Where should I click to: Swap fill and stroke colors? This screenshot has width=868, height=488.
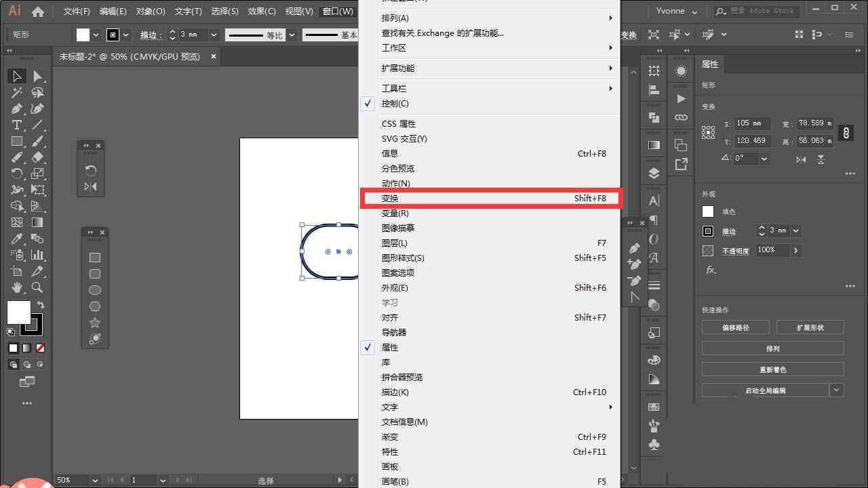point(41,305)
